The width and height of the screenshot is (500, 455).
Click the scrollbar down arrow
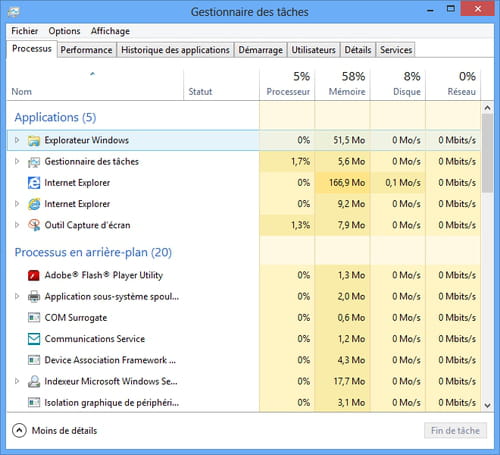click(487, 406)
